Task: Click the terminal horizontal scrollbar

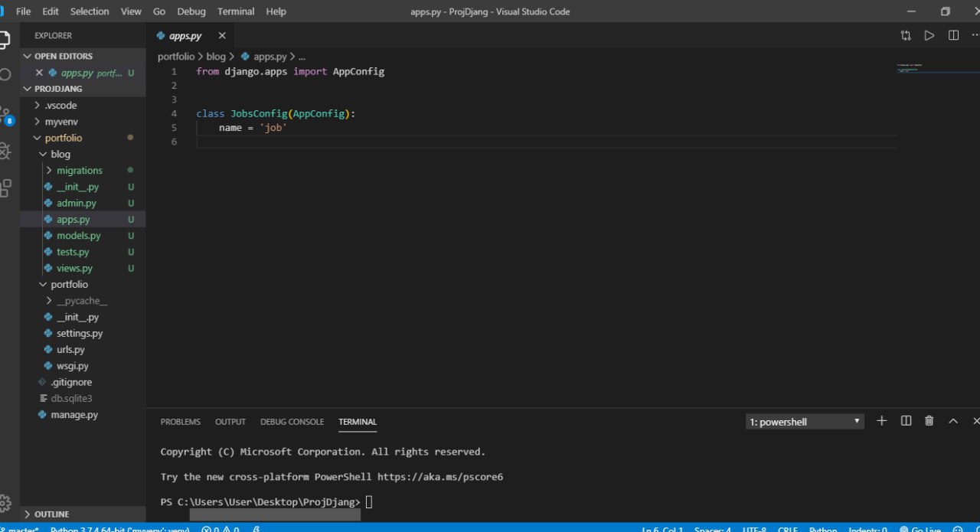Action: click(x=275, y=515)
